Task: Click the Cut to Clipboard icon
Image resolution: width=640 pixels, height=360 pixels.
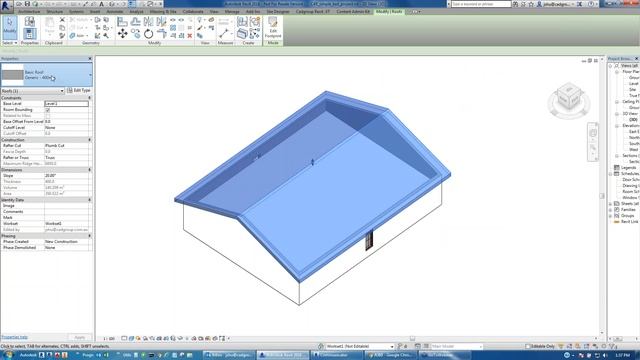Action: [62, 20]
